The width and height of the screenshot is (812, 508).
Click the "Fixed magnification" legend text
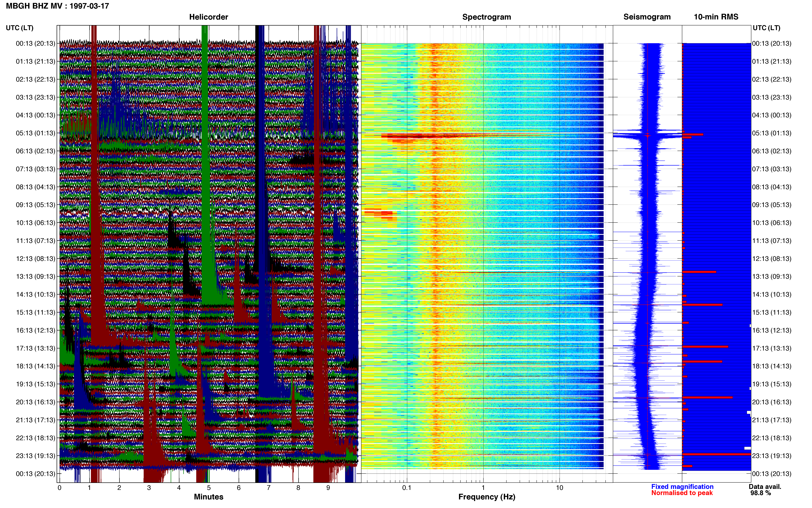click(x=682, y=486)
